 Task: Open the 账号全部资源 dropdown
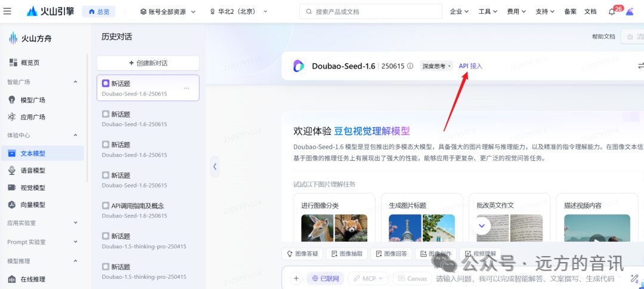point(168,11)
